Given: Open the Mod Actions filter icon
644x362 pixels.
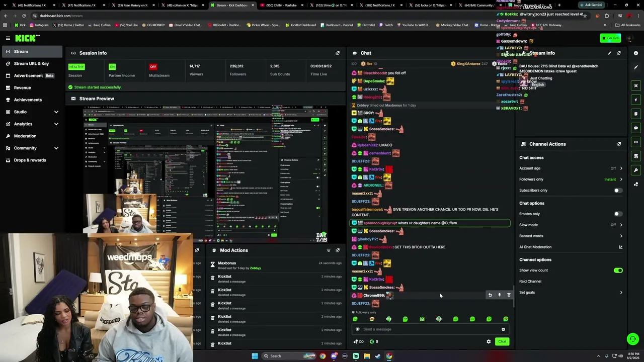Looking at the screenshot, I should (329, 250).
